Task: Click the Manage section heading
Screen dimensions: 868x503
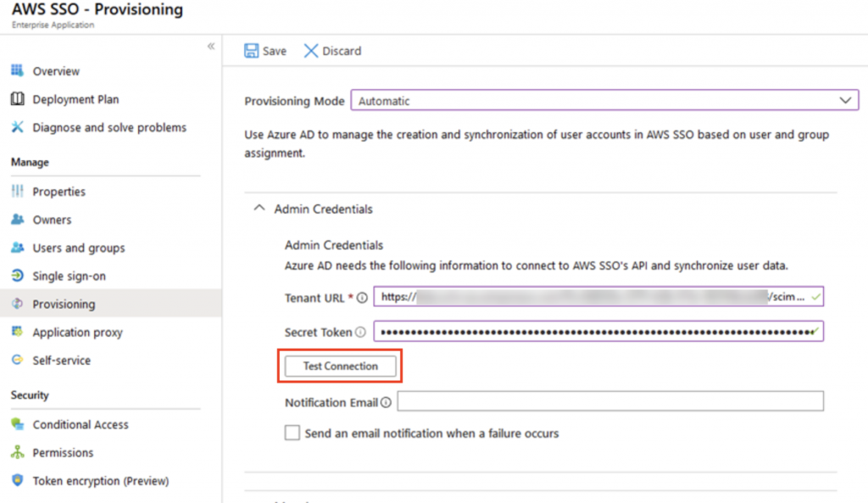Action: (x=30, y=162)
